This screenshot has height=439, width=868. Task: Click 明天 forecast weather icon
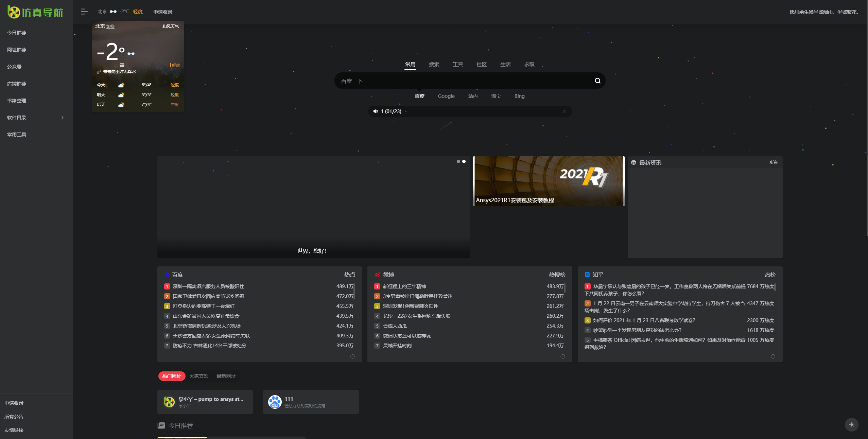(x=121, y=95)
